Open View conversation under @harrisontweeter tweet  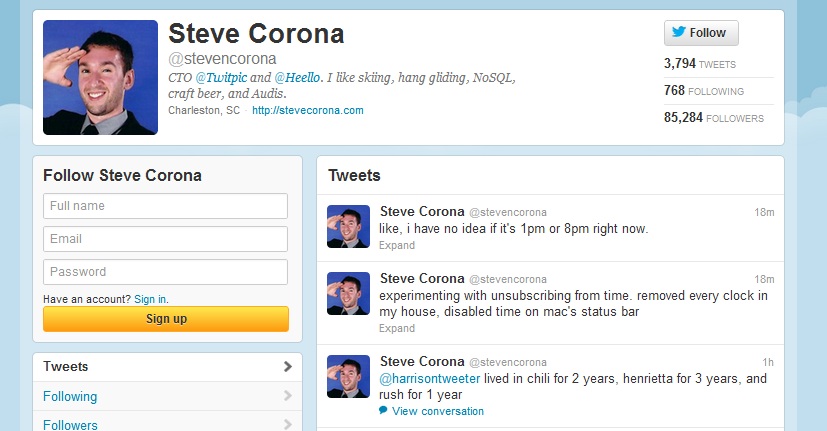pyautogui.click(x=438, y=411)
